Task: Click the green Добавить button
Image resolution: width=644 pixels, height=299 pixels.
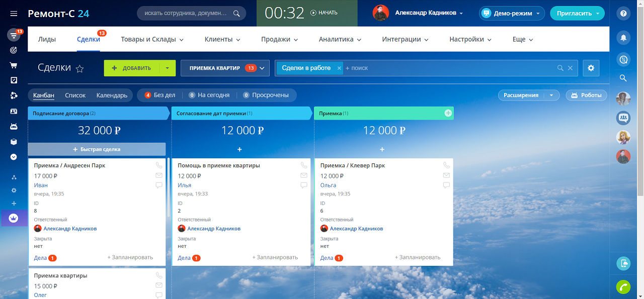Action: pos(132,68)
